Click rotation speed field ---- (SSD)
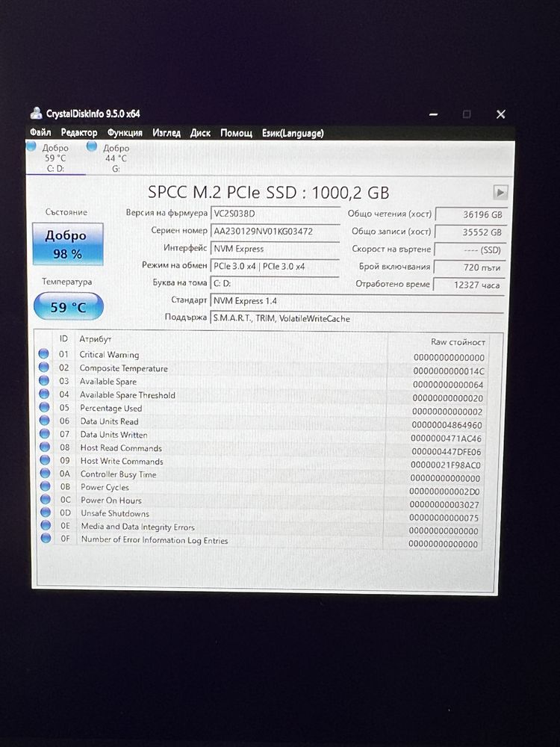560x747 pixels. tap(470, 250)
